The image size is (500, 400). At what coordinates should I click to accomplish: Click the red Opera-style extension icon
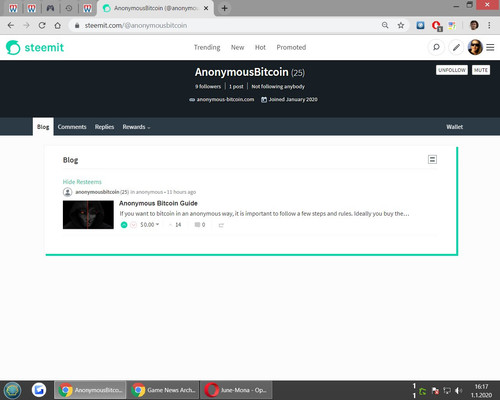[436, 26]
